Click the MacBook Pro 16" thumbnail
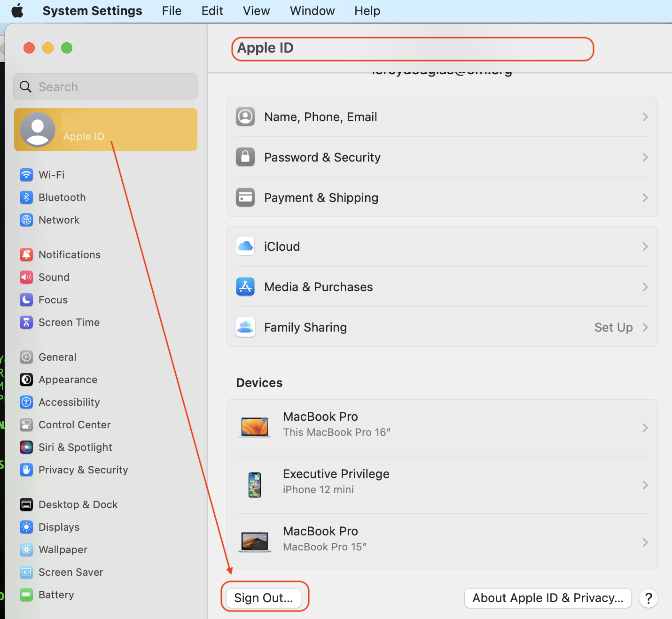 pos(255,427)
